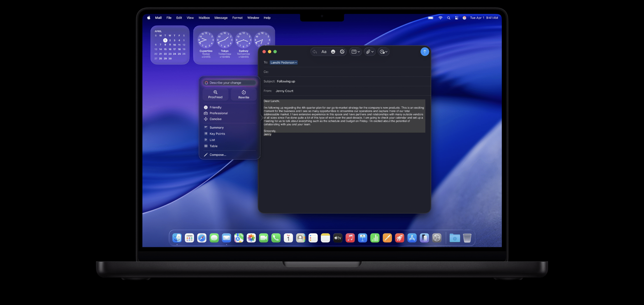Select the Key Points option
The height and width of the screenshot is (305, 644).
217,134
